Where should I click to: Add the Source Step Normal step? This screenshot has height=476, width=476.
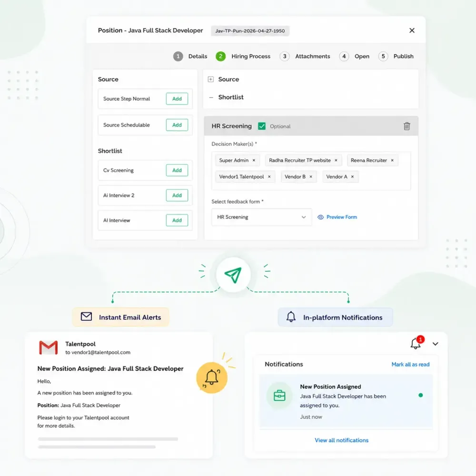(177, 99)
